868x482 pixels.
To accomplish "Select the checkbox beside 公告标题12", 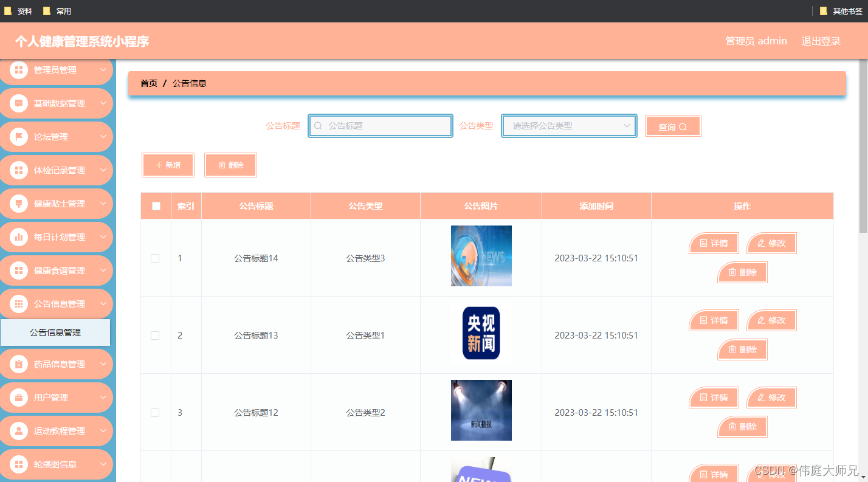I will 155,412.
